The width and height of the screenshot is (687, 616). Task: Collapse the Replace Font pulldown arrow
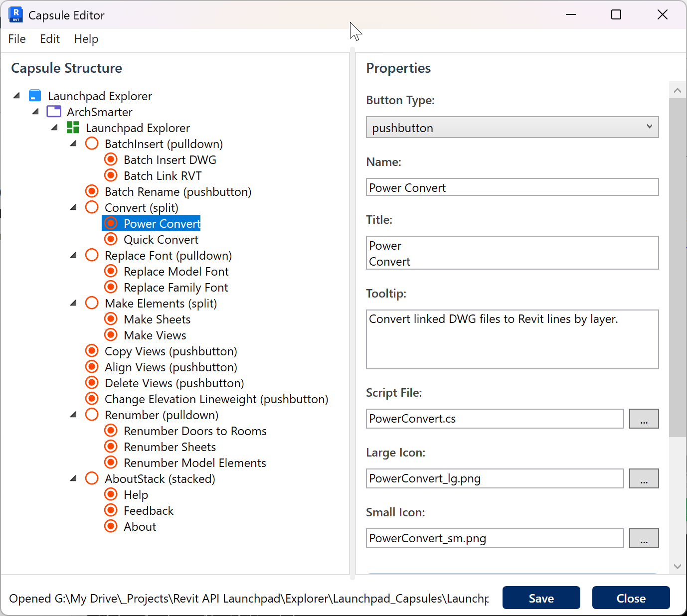pyautogui.click(x=74, y=255)
